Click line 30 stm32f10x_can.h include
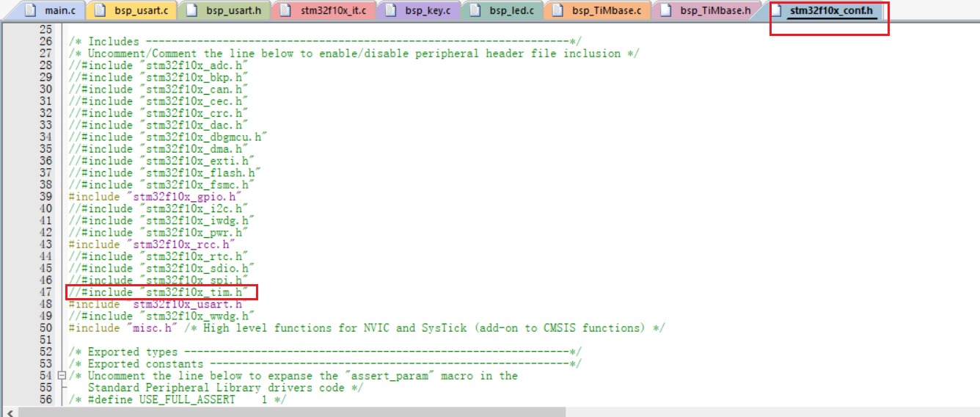Image resolution: width=980 pixels, height=417 pixels. pyautogui.click(x=158, y=89)
